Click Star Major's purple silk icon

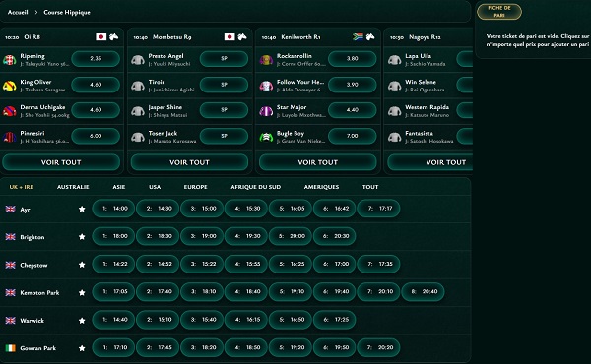click(x=266, y=111)
